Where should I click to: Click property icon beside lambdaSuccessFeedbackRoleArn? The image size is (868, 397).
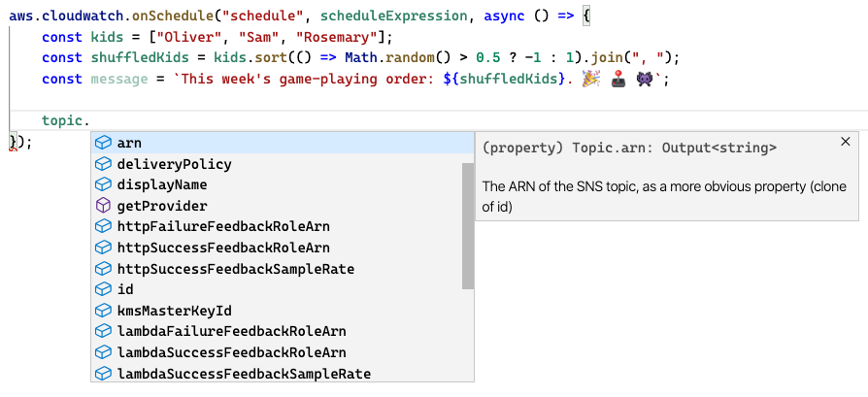(103, 352)
